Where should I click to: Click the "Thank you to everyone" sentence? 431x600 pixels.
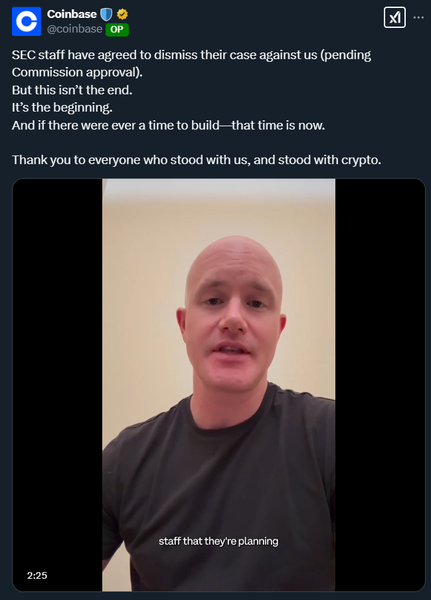click(196, 160)
